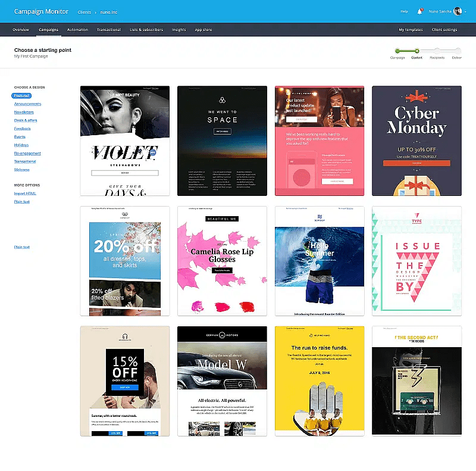Go to the Campaign step marker
This screenshot has width=476, height=471.
click(x=397, y=51)
